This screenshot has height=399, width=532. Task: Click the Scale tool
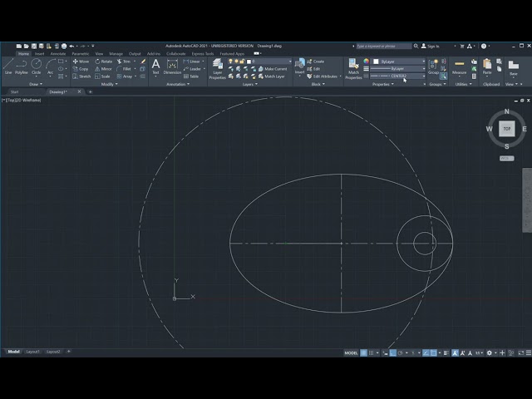(x=102, y=76)
